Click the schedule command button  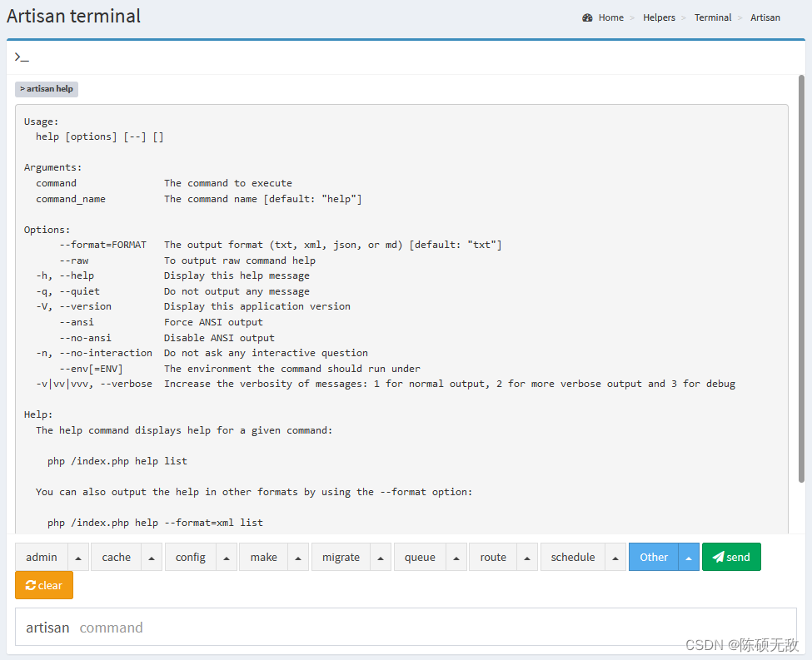tap(573, 557)
